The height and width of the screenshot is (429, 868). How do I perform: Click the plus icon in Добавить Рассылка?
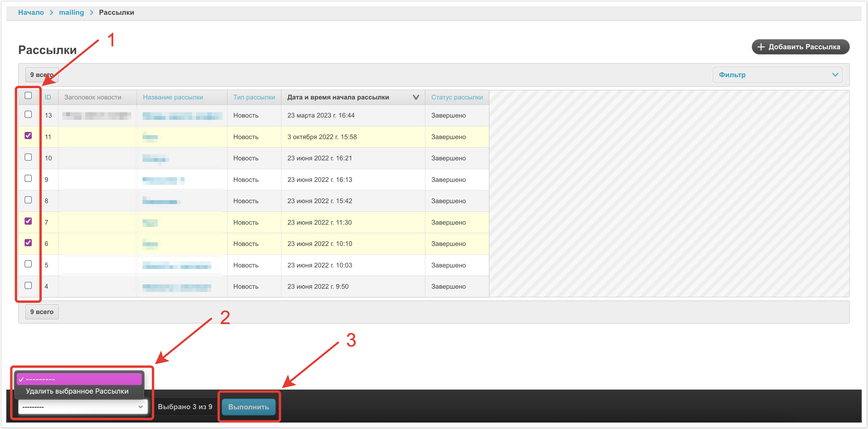pyautogui.click(x=761, y=47)
